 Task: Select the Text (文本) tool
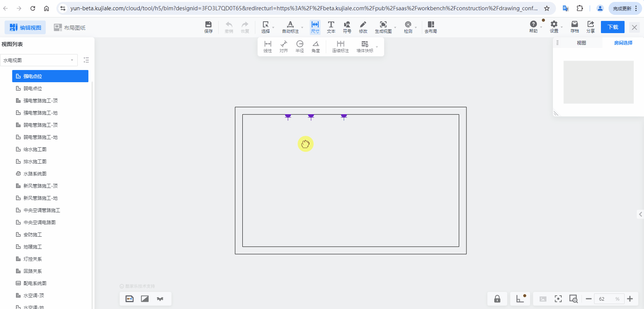pos(331,27)
